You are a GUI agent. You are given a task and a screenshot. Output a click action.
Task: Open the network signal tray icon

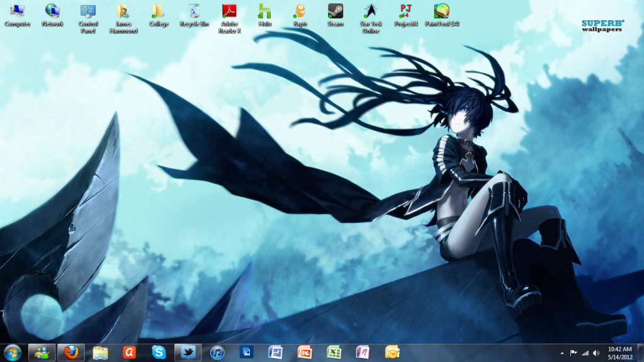point(585,353)
